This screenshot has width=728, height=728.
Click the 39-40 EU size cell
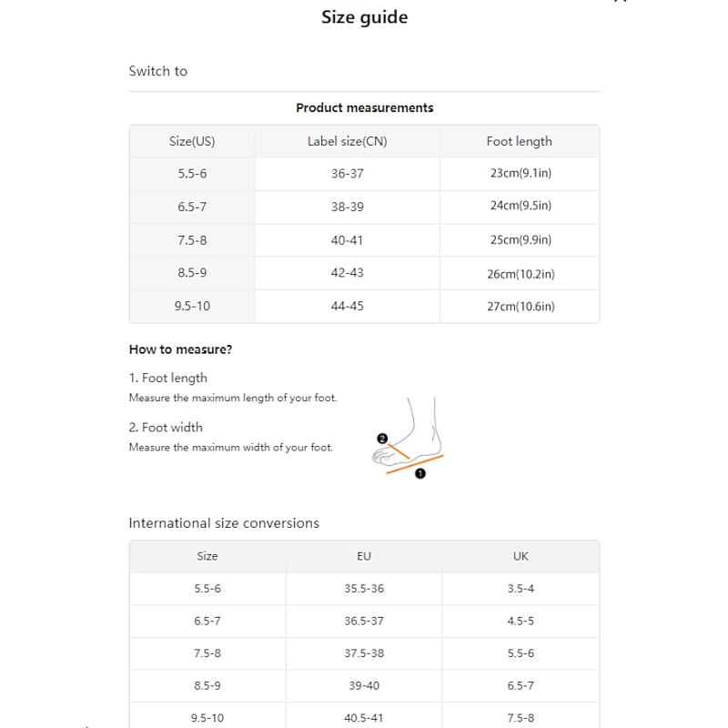364,685
